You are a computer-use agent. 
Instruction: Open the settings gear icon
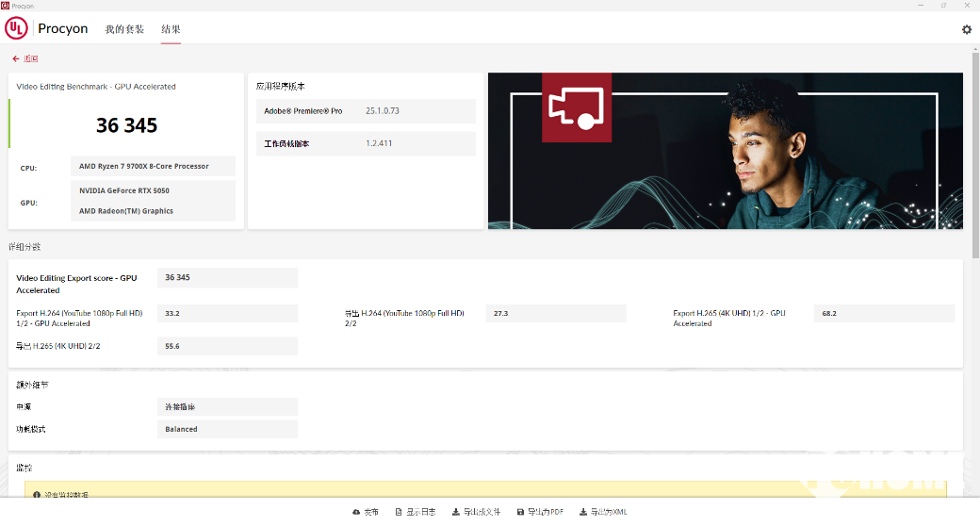click(x=966, y=29)
